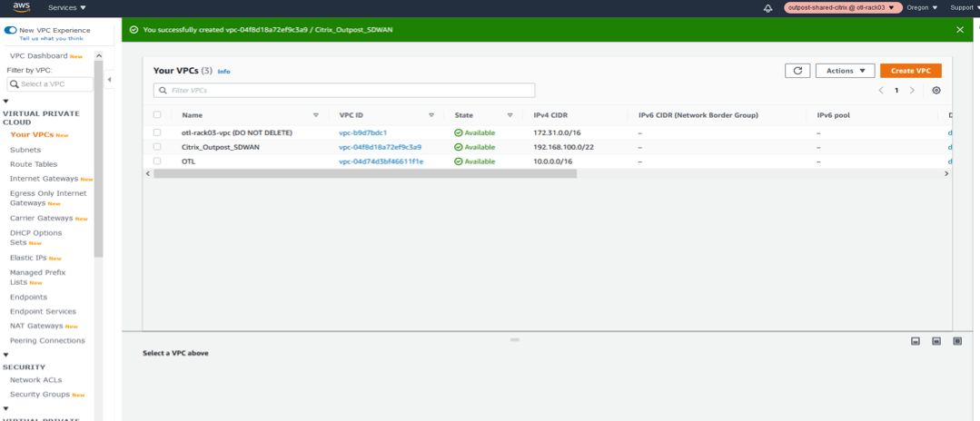The width and height of the screenshot is (980, 421).
Task: Open the Services dropdown menu
Action: pos(67,7)
